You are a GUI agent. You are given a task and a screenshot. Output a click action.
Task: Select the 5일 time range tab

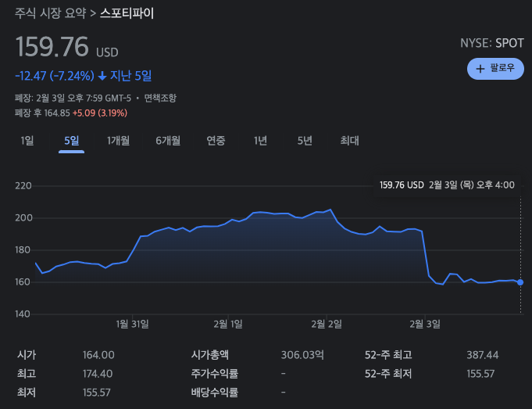72,140
